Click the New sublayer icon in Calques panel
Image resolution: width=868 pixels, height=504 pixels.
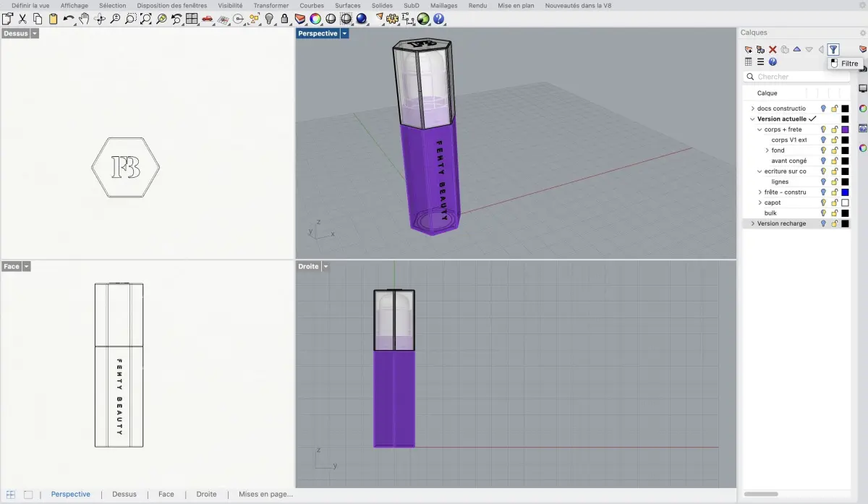761,49
